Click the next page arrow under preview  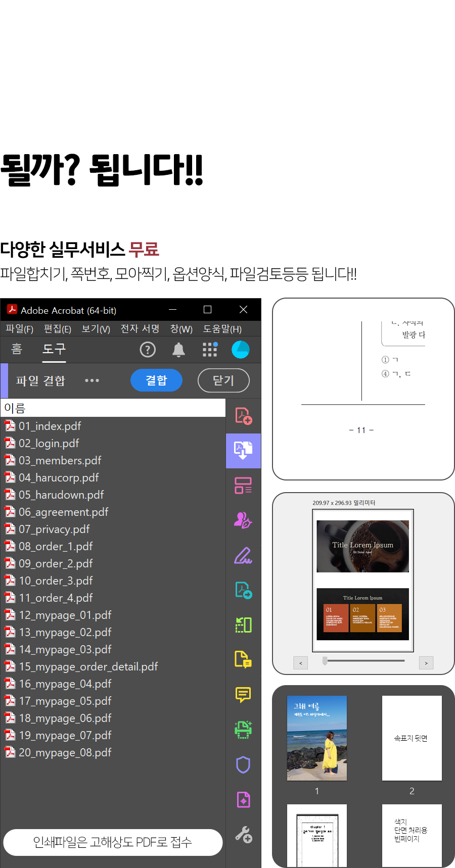pos(426,663)
